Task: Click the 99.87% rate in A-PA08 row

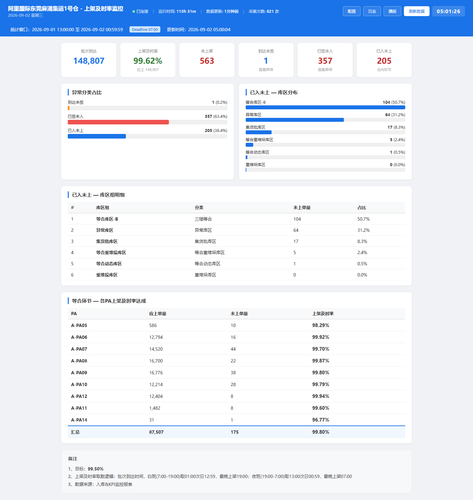Action: pyautogui.click(x=321, y=361)
